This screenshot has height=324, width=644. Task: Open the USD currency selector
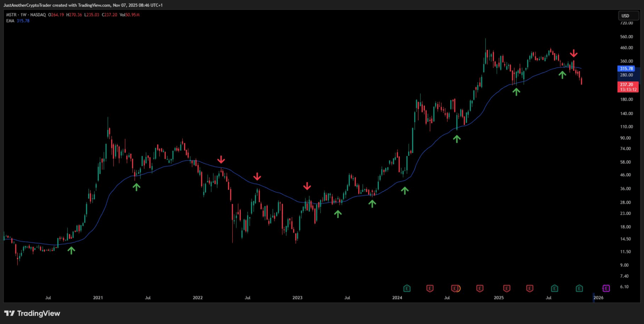[x=628, y=16]
